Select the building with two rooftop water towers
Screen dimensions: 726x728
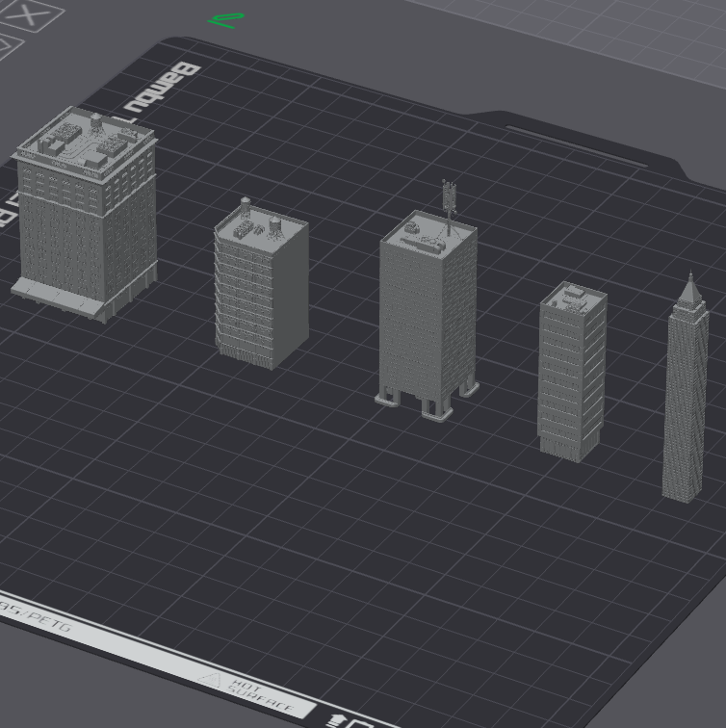[261, 284]
